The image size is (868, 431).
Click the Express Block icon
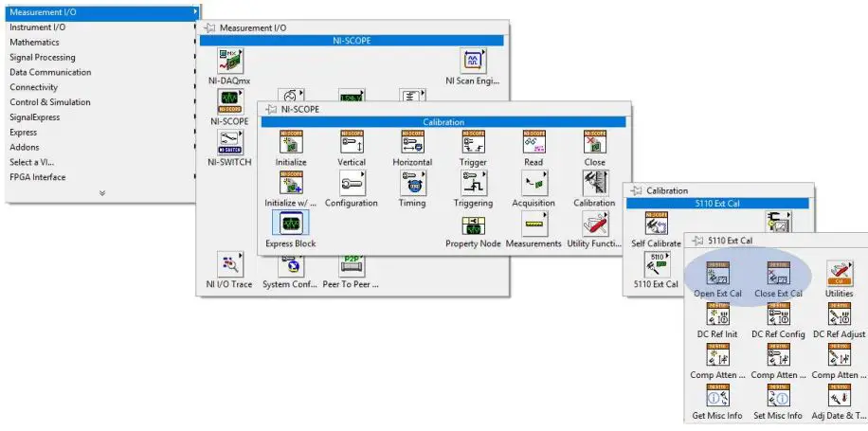[290, 224]
